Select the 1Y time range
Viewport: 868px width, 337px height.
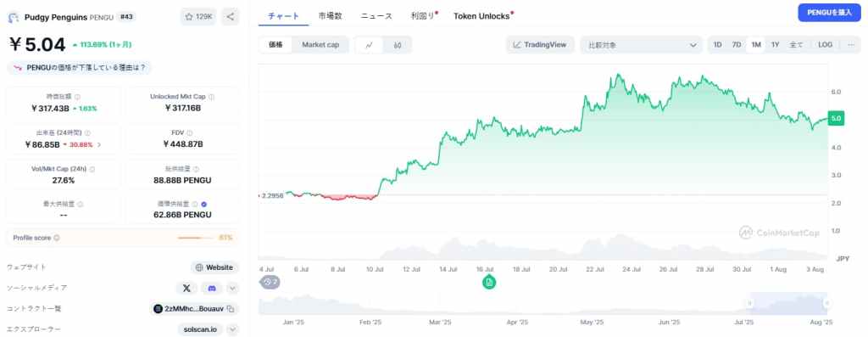coord(775,45)
